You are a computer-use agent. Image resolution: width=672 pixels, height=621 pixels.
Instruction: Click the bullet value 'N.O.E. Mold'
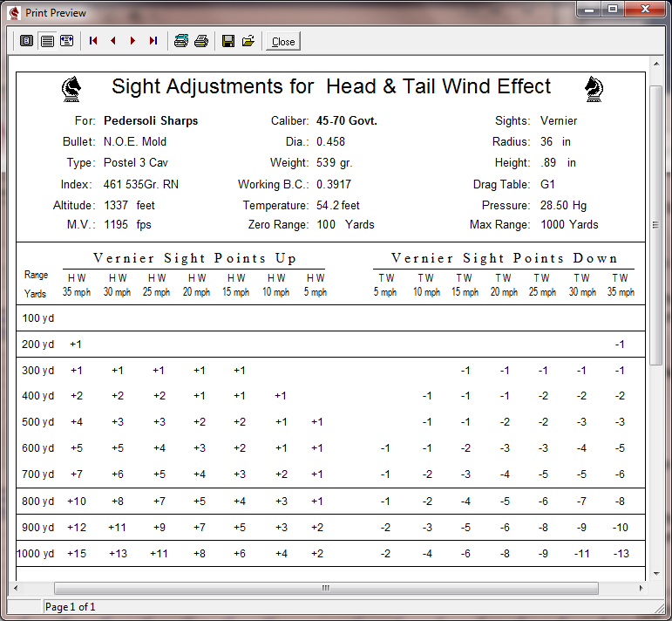135,142
